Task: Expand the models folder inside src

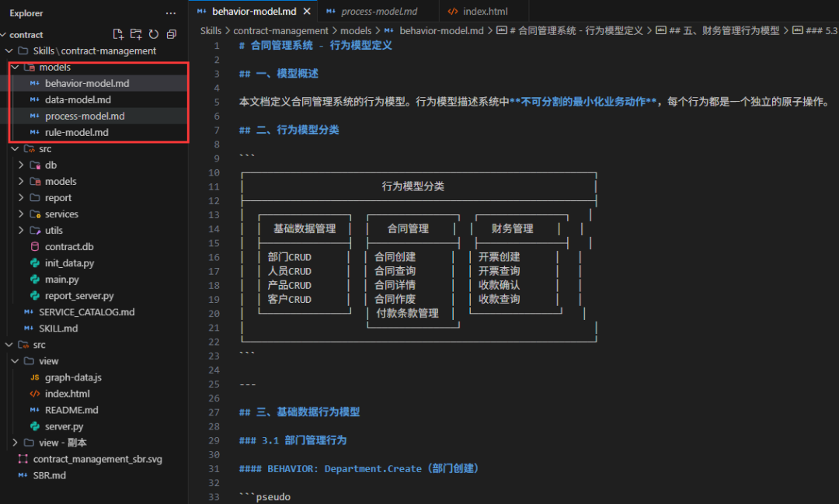Action: coord(21,182)
